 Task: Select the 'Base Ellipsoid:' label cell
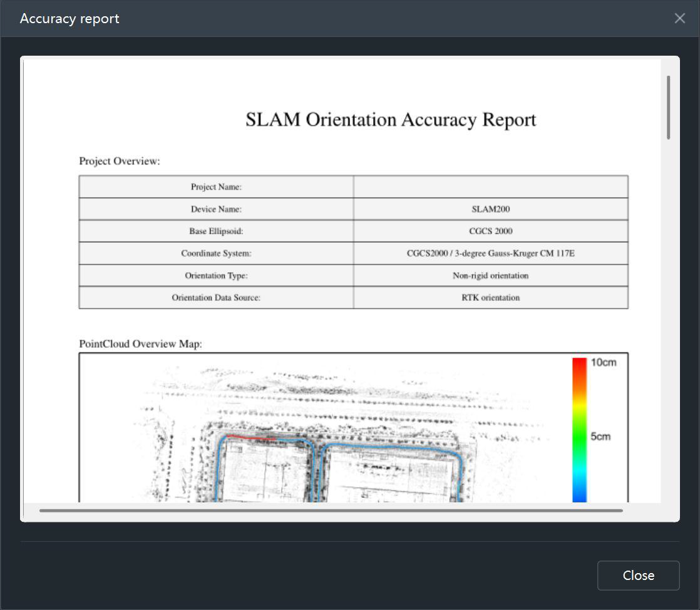(x=216, y=231)
